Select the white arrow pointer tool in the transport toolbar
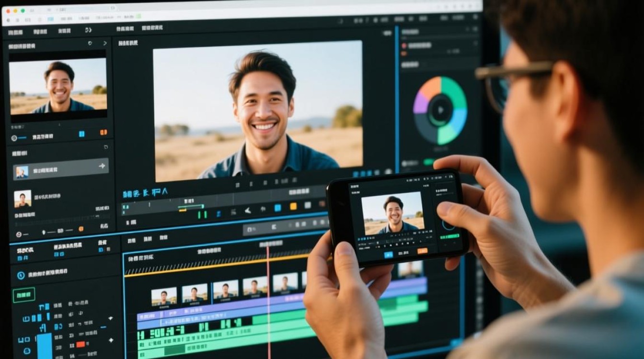This screenshot has width=644, height=359. point(248,210)
